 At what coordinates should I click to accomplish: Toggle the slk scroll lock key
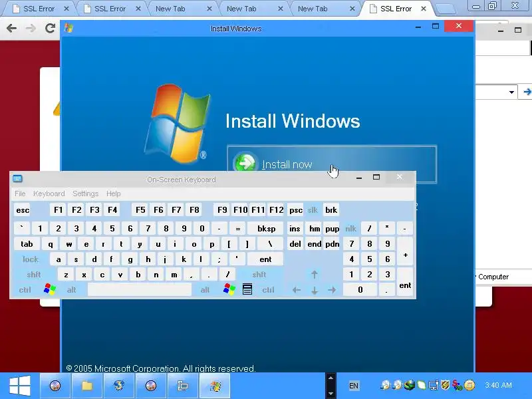click(x=313, y=210)
